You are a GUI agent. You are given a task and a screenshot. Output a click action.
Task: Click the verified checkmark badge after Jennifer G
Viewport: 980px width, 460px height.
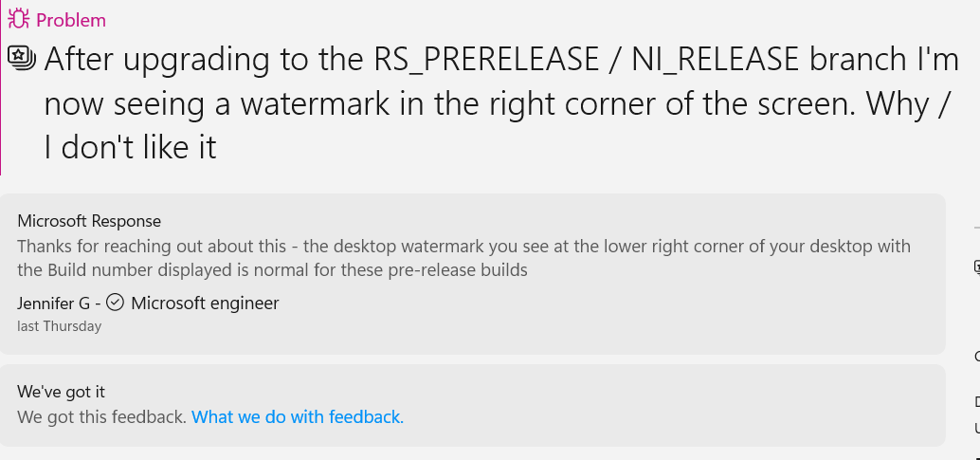point(115,303)
